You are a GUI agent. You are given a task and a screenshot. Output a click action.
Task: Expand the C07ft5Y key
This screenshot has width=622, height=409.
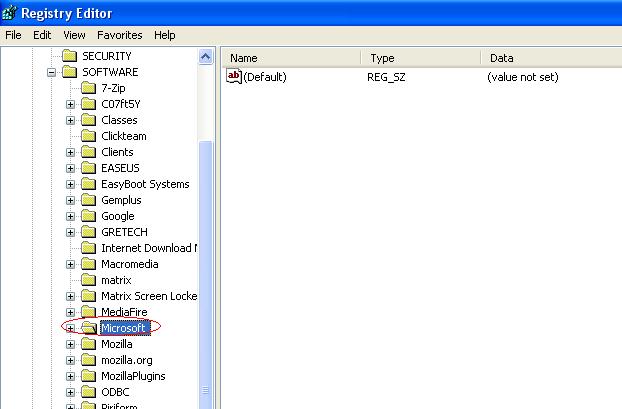pos(71,104)
